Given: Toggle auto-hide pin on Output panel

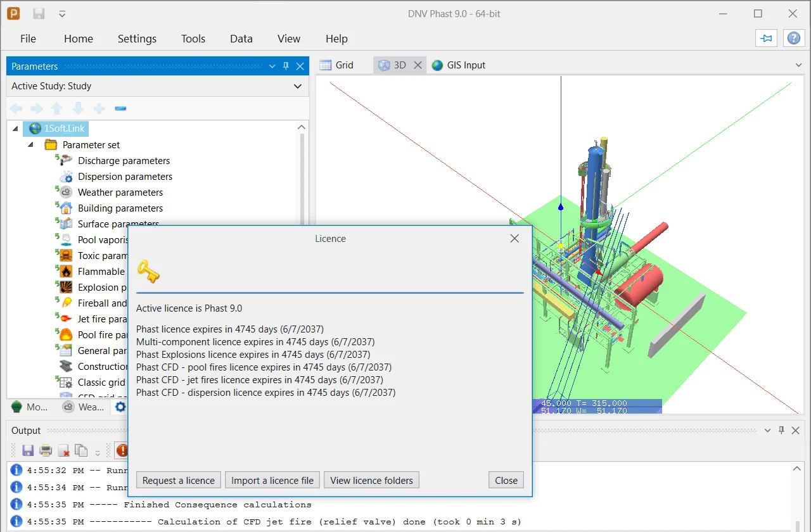Looking at the screenshot, I should (782, 430).
